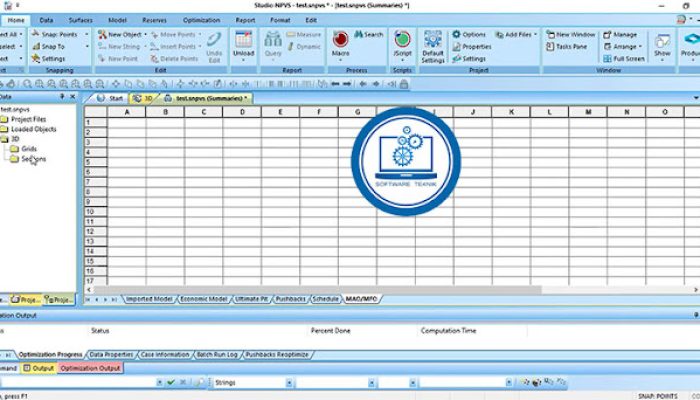700x400 pixels.
Task: Open the Output panel tab
Action: pos(39,368)
